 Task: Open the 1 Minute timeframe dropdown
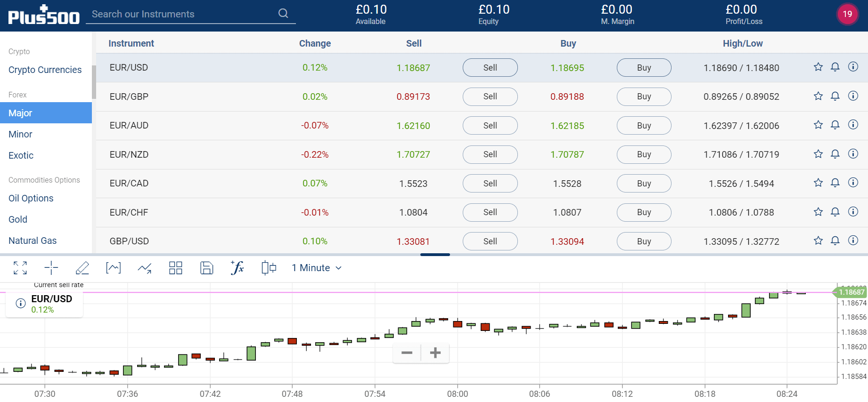[x=317, y=268]
